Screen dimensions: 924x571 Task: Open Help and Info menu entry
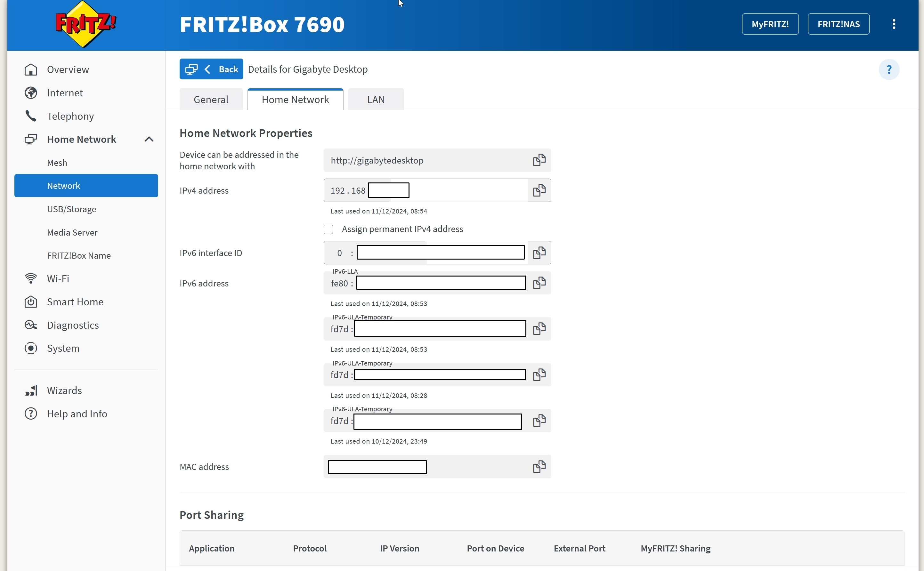coord(77,414)
